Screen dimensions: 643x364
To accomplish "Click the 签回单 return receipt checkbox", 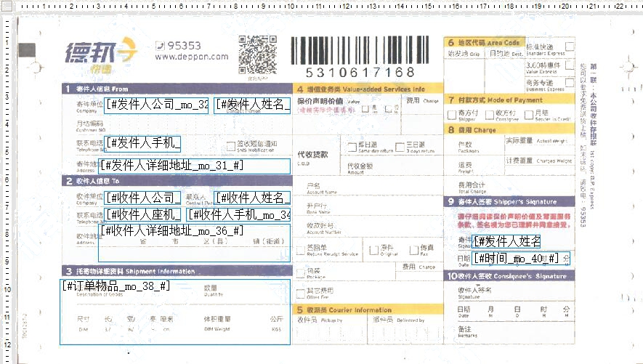I will pos(301,250).
